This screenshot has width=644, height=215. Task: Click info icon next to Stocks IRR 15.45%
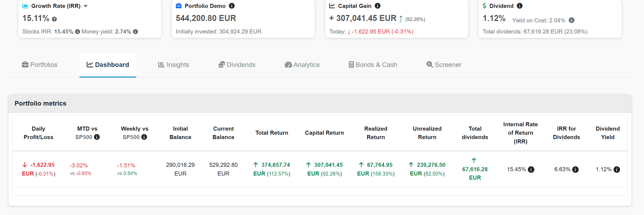78,32
